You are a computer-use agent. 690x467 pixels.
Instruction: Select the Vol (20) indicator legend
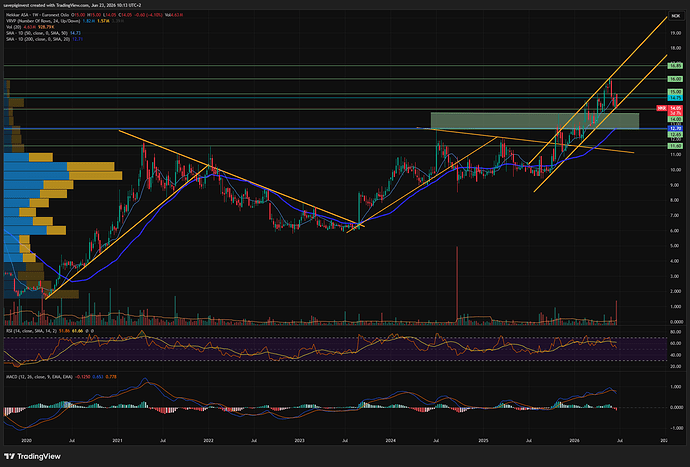[x=14, y=27]
